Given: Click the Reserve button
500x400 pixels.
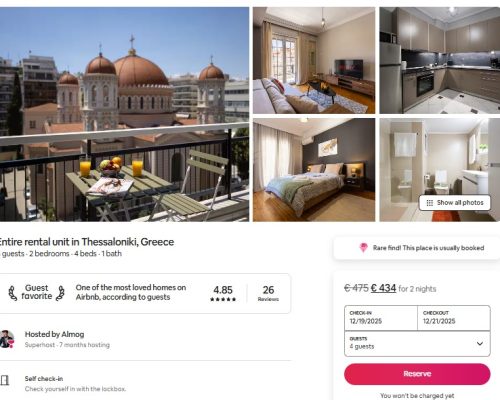Looking at the screenshot, I should (417, 374).
